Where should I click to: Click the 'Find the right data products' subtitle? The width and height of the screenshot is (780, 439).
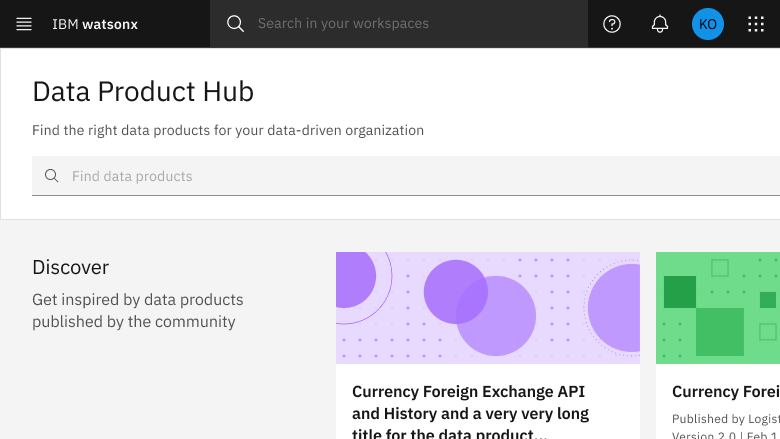pyautogui.click(x=228, y=130)
